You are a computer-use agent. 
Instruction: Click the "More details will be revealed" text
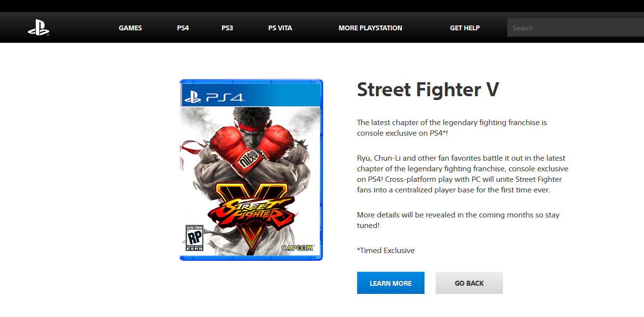[458, 220]
